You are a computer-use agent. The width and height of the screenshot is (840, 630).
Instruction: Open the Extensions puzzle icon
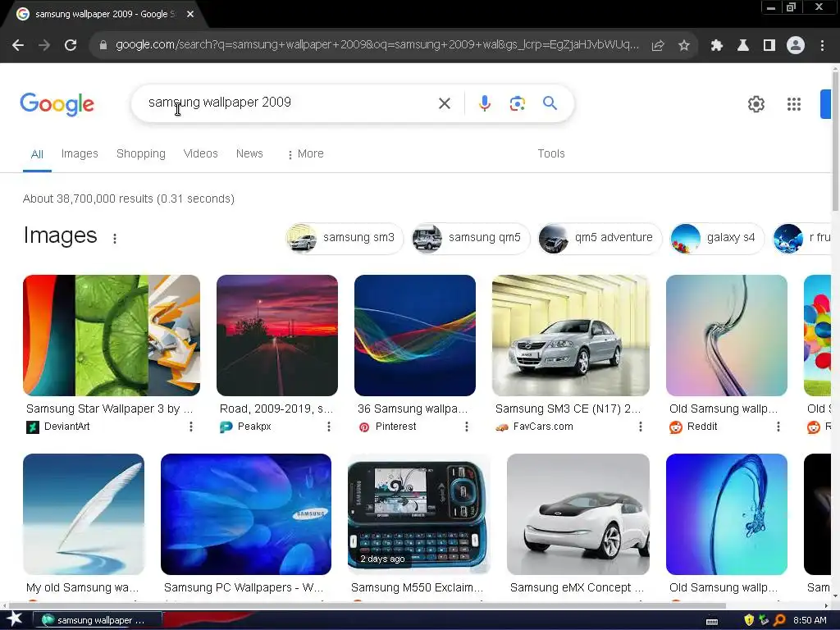(717, 46)
